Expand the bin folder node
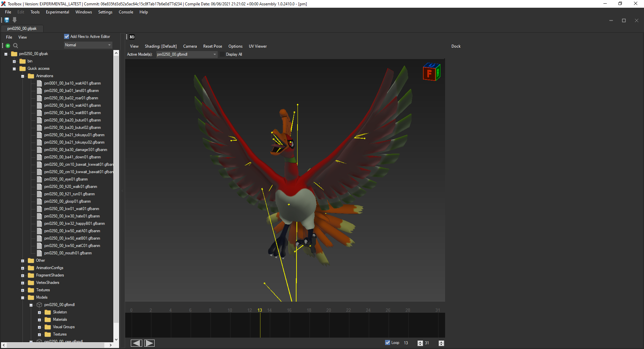The image size is (644, 349). [x=14, y=61]
